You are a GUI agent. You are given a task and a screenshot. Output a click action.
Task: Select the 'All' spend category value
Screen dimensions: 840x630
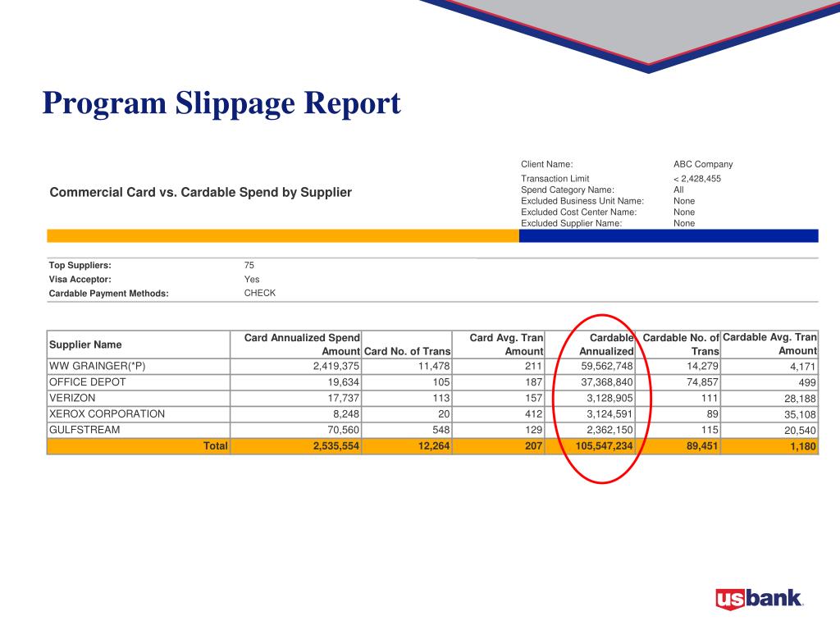[x=678, y=189]
